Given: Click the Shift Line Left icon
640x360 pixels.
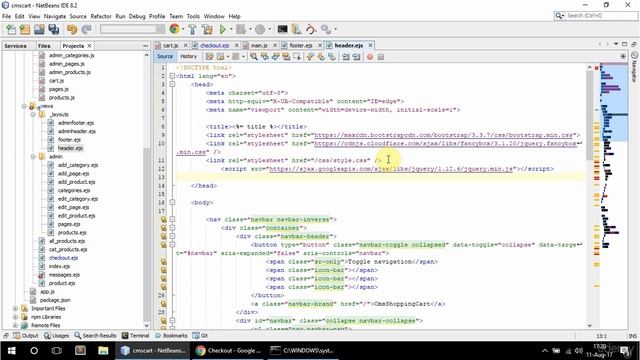Looking at the screenshot, I should tap(346, 57).
